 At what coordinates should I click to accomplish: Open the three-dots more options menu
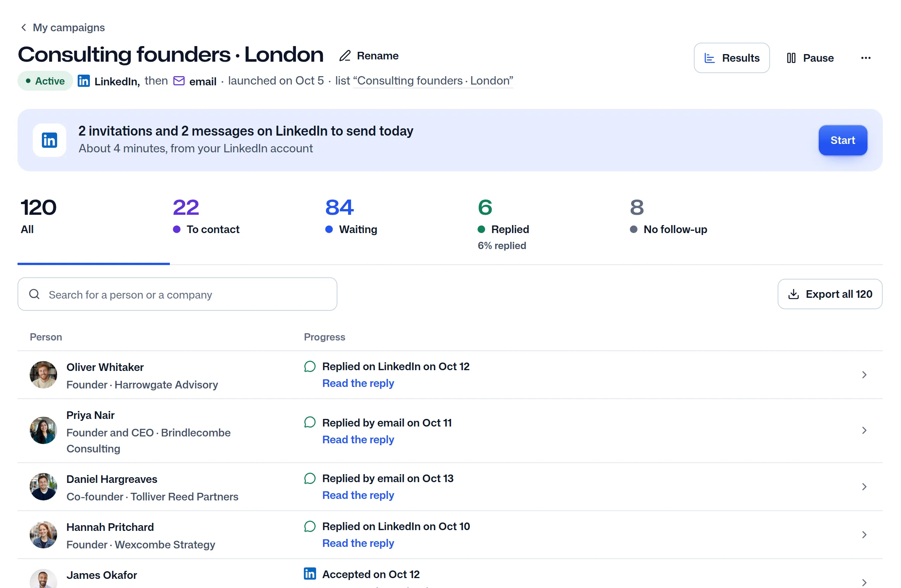coord(866,58)
